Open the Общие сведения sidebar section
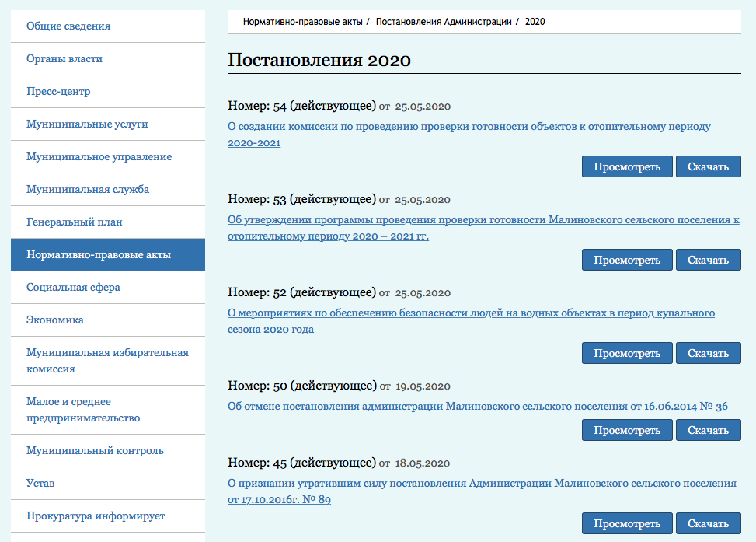 tap(108, 26)
